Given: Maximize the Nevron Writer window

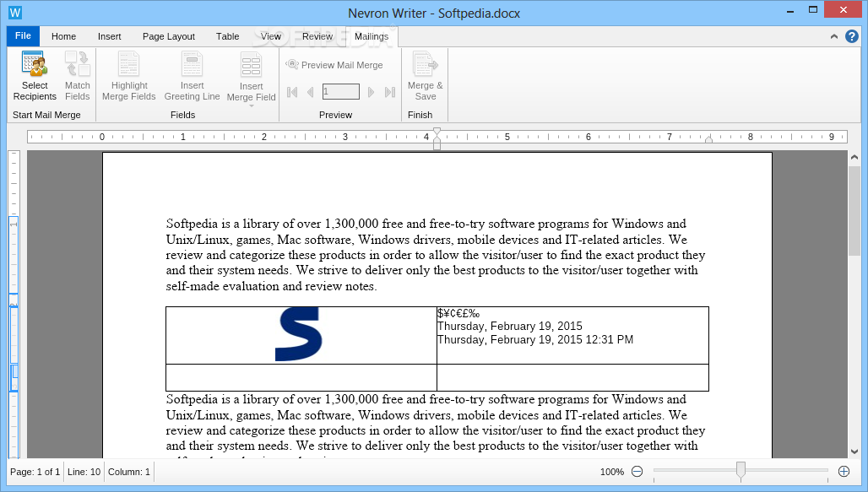Looking at the screenshot, I should pos(812,9).
